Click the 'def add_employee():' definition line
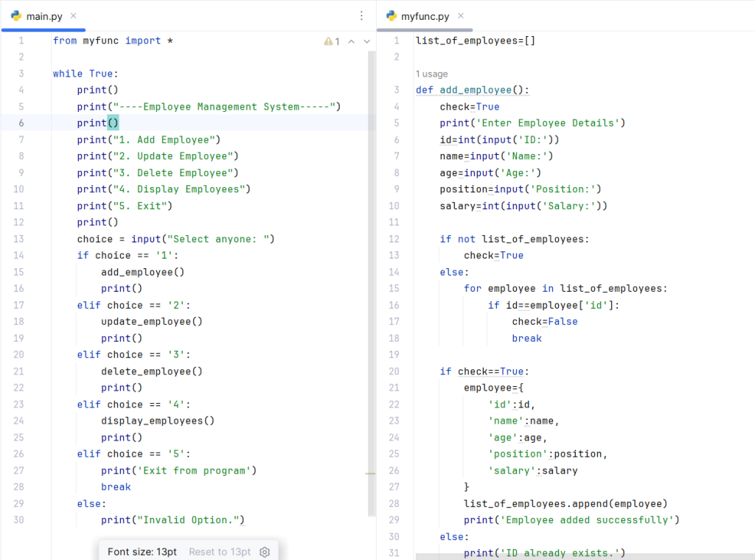The image size is (755, 560). [x=473, y=91]
